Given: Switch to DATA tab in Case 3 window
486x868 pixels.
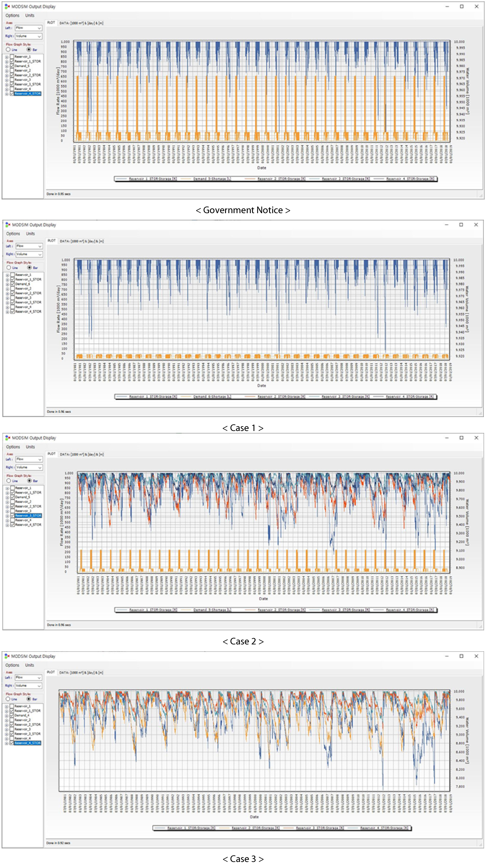Looking at the screenshot, I should [81, 672].
